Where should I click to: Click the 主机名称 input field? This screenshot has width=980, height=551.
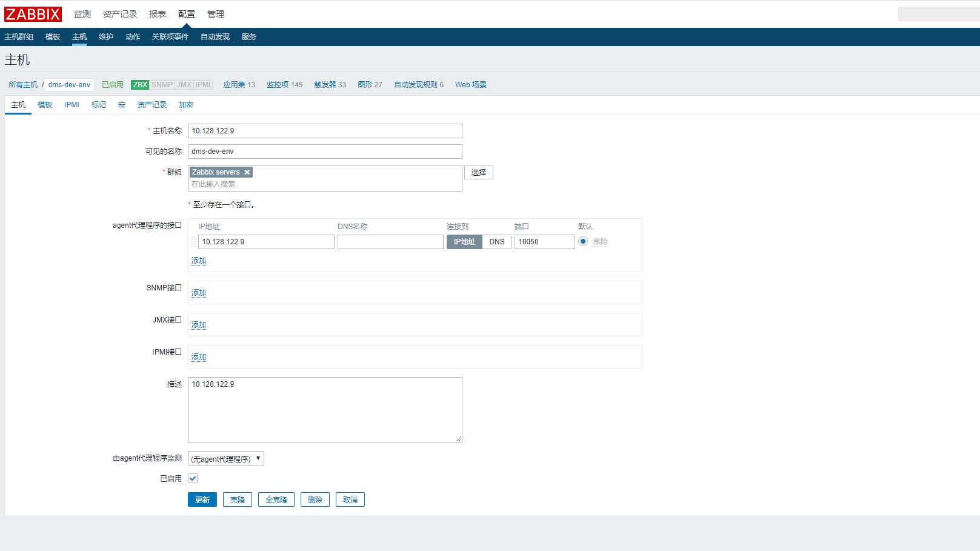click(325, 131)
